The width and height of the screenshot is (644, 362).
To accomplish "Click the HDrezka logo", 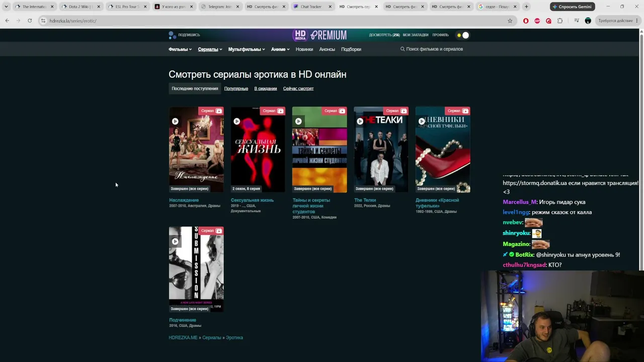I will 299,35.
